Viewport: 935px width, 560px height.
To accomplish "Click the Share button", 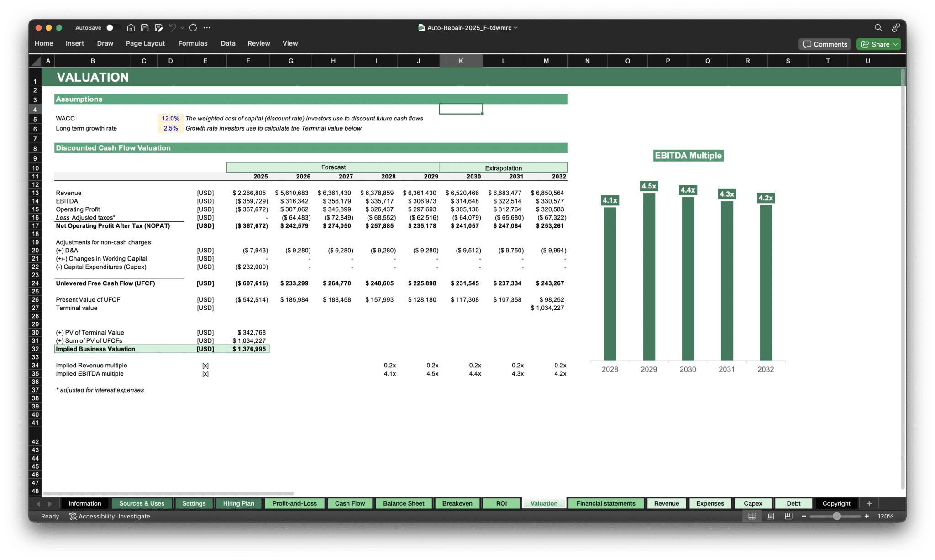I will coord(878,44).
